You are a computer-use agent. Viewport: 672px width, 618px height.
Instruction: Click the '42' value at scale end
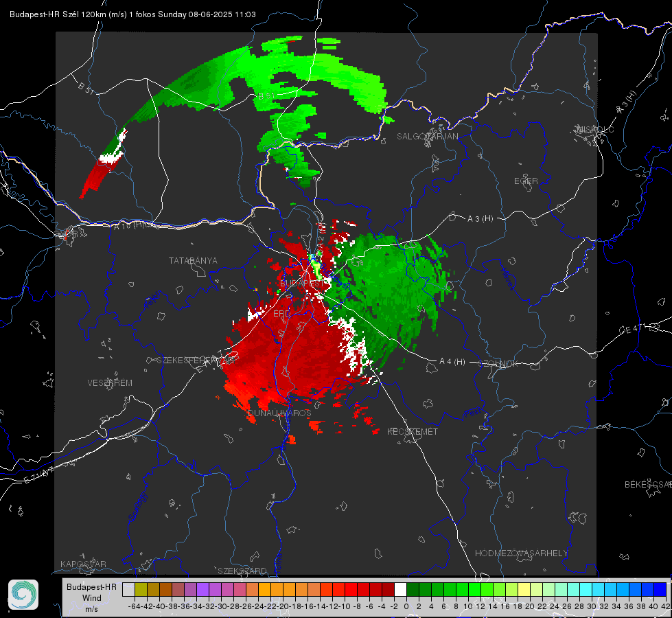[665, 606]
